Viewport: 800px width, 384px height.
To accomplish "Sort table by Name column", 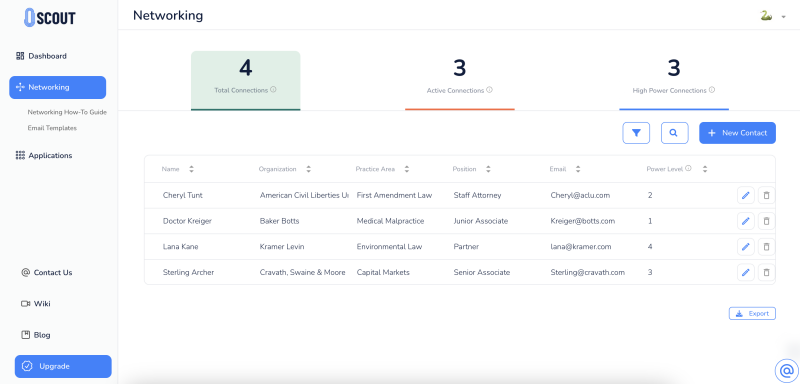I will click(x=191, y=169).
